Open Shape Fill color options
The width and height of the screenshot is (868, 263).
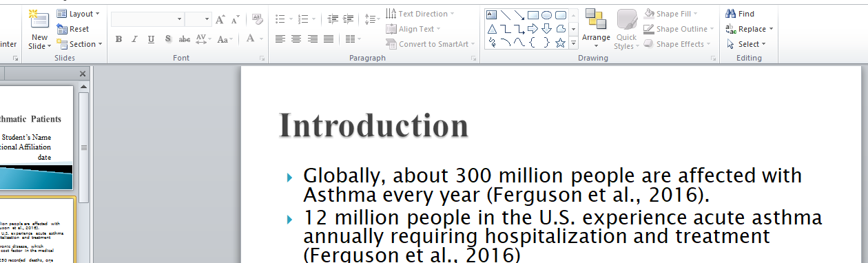click(x=670, y=14)
